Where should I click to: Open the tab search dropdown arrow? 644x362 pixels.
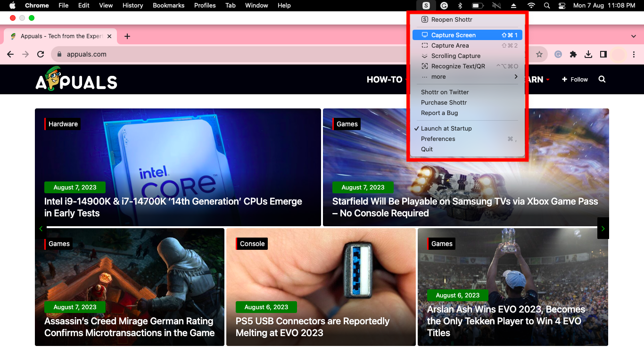pyautogui.click(x=634, y=36)
